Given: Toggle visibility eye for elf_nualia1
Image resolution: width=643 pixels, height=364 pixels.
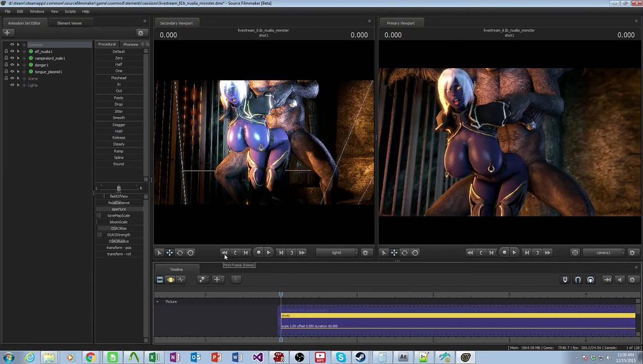Looking at the screenshot, I should coord(12,52).
